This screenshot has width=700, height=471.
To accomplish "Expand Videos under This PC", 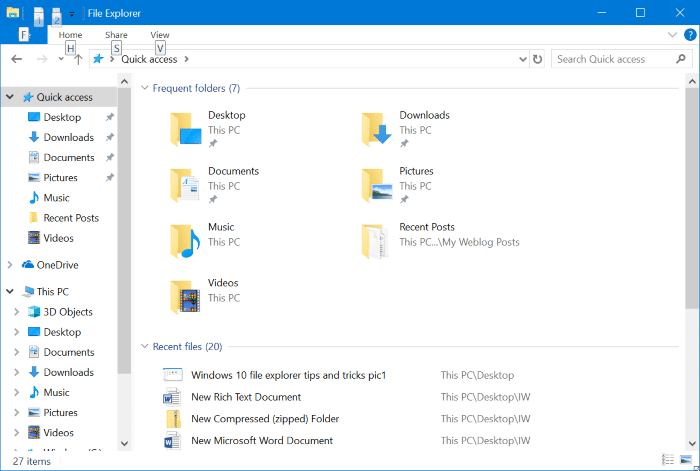I will click(17, 432).
